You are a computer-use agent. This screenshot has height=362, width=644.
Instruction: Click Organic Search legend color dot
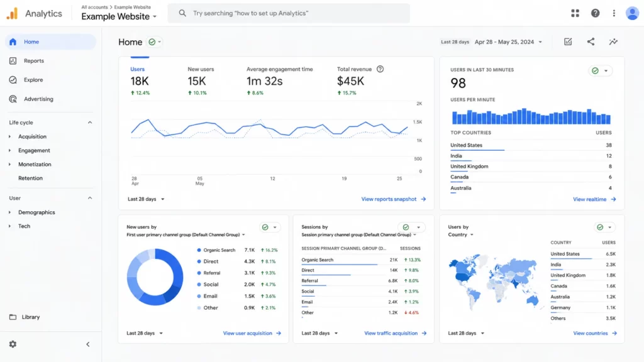tap(199, 250)
